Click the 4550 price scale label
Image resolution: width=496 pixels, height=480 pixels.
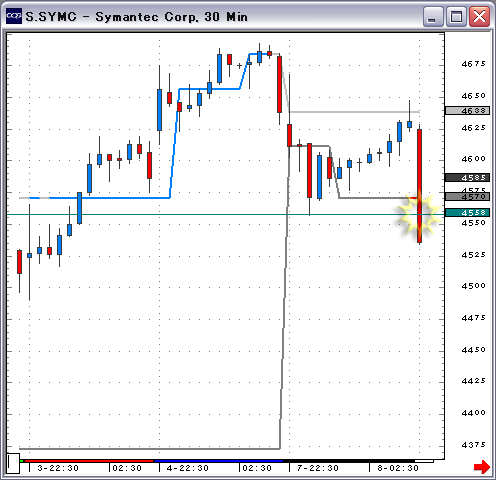tap(473, 223)
